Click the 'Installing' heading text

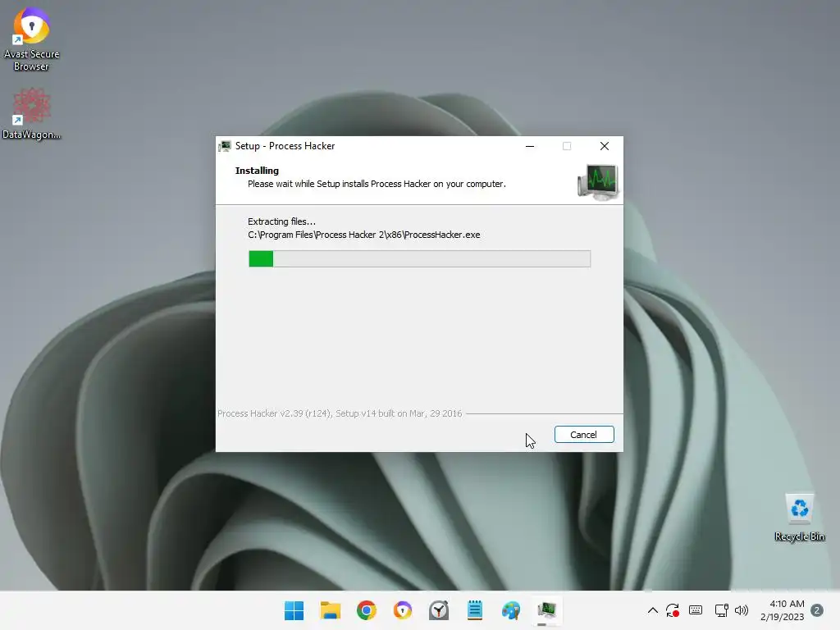pyautogui.click(x=257, y=171)
